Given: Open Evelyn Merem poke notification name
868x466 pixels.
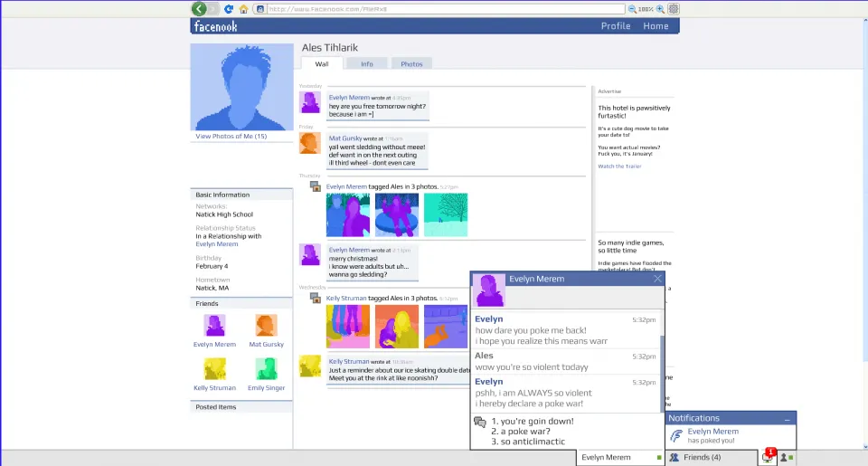Looking at the screenshot, I should pos(713,431).
